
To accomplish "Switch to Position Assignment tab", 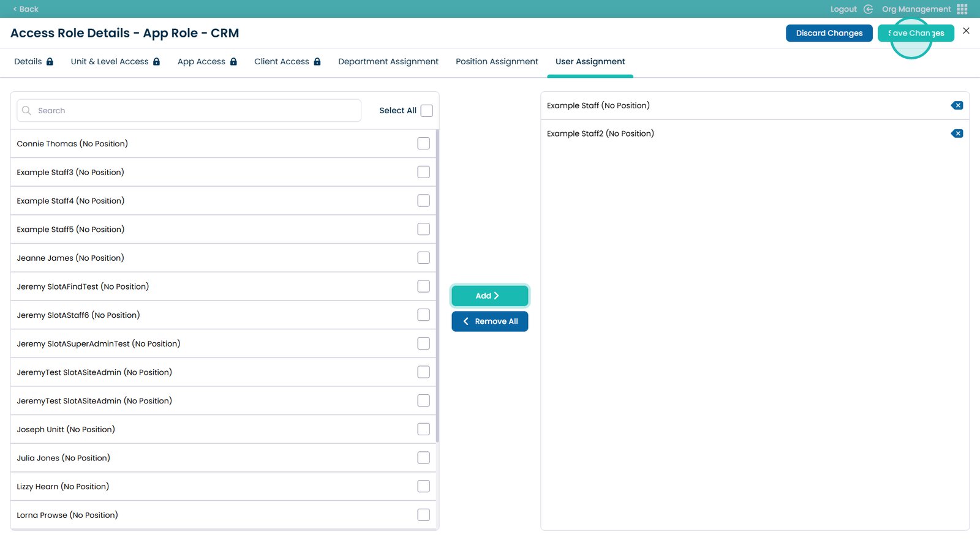I will (497, 62).
